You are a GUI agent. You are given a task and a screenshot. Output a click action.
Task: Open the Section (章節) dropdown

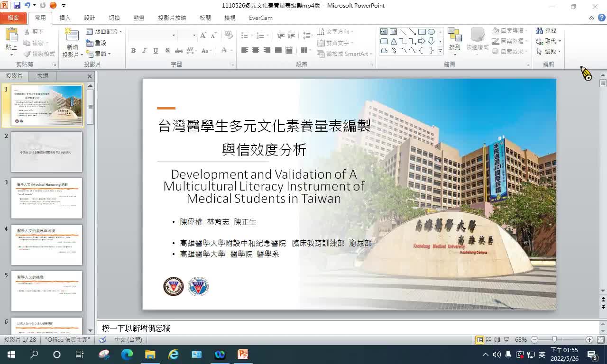[98, 54]
